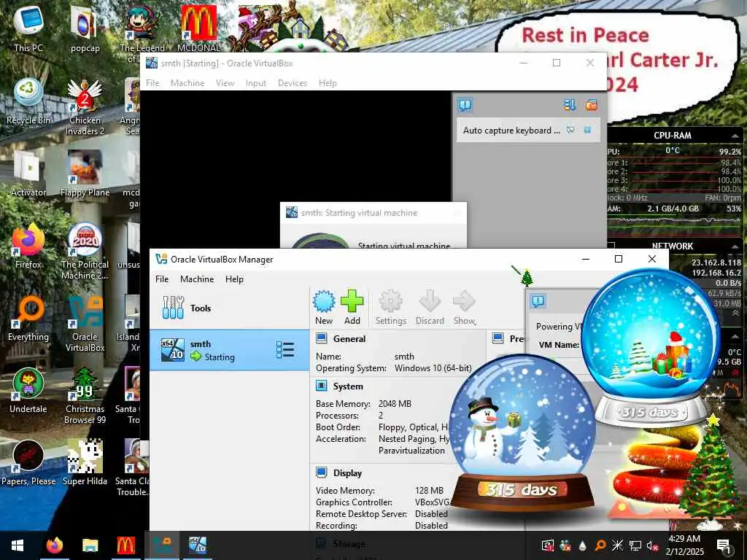Screen dimensions: 747x560
Task: Open File Explorer from the taskbar
Action: (90, 545)
